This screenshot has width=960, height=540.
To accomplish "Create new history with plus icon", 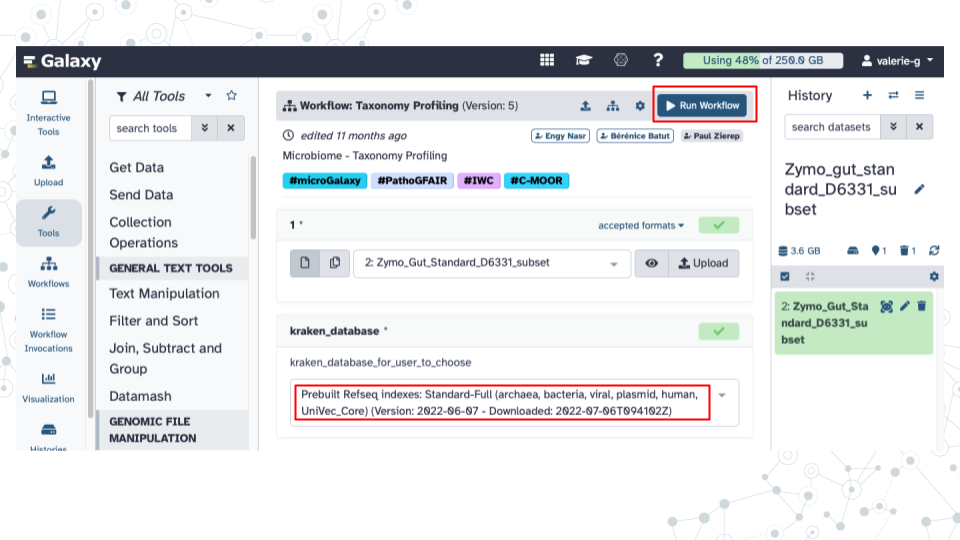I will pos(867,95).
